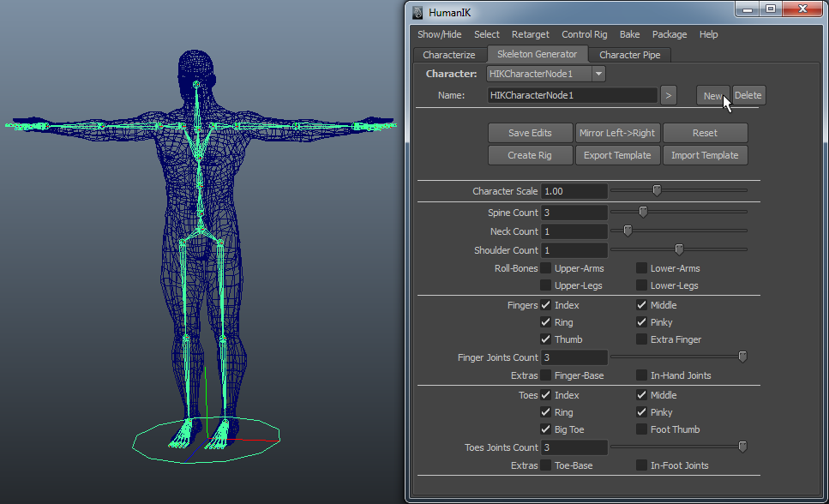829x504 pixels.
Task: Click the Export Template button
Action: click(617, 155)
